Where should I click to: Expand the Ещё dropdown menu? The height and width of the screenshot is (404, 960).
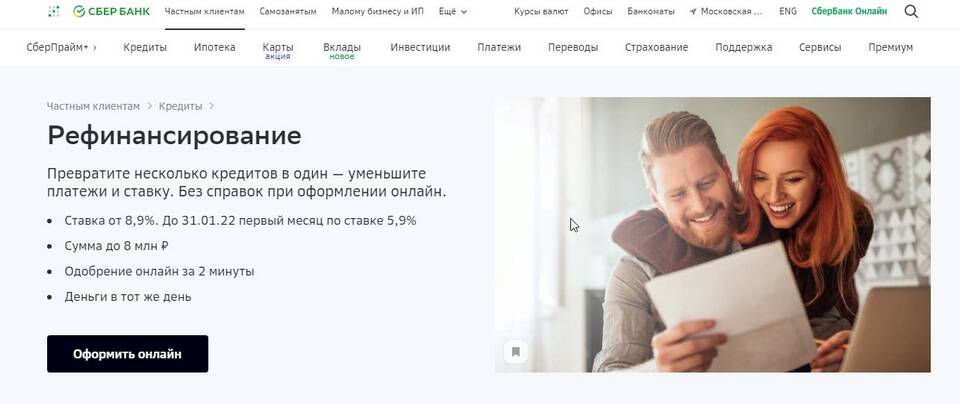point(453,12)
